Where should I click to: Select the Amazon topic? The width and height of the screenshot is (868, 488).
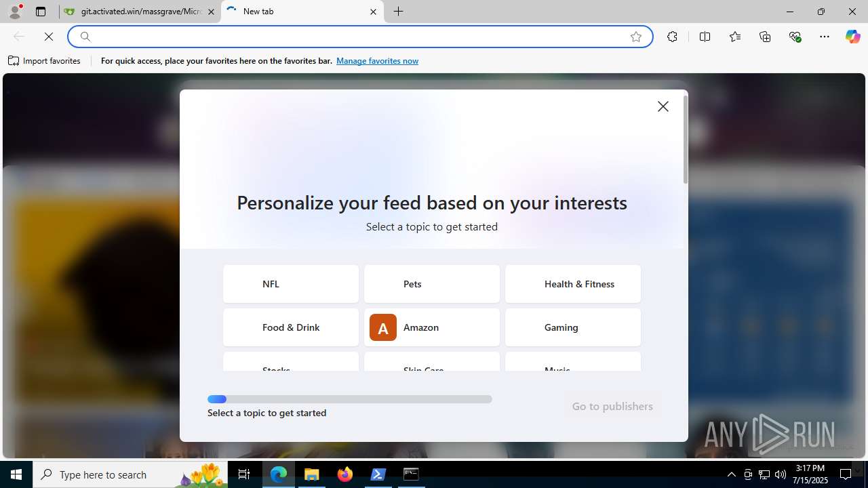point(432,327)
